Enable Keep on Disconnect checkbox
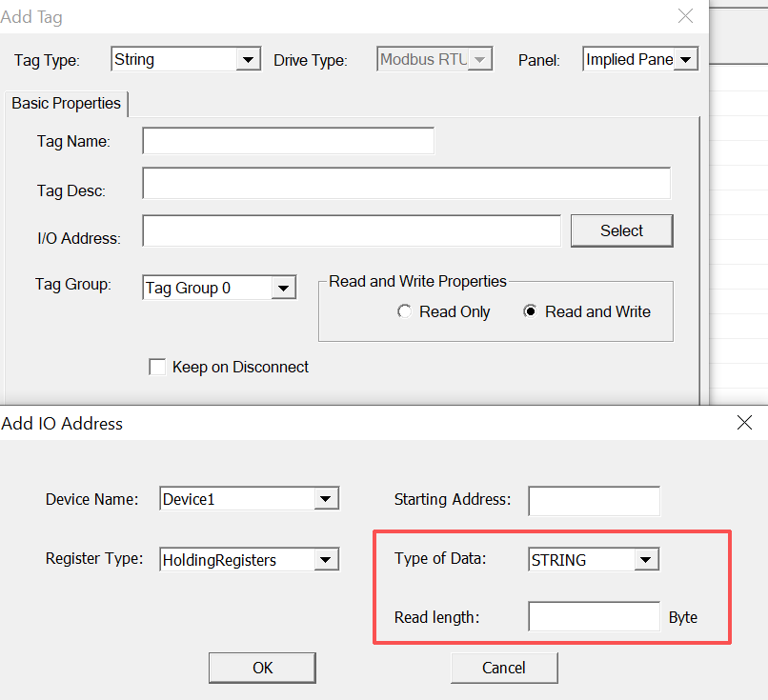768x700 pixels. coord(158,367)
